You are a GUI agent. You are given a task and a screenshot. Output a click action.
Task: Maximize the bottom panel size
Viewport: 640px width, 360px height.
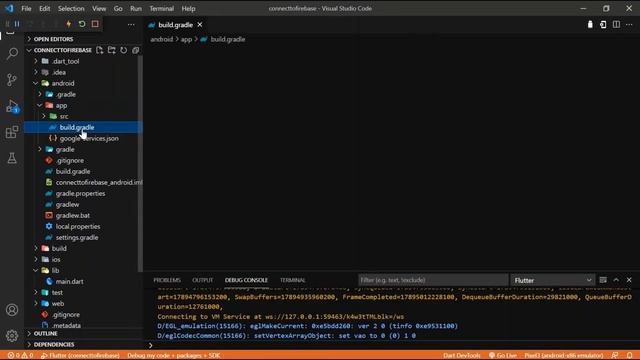tap(616, 280)
